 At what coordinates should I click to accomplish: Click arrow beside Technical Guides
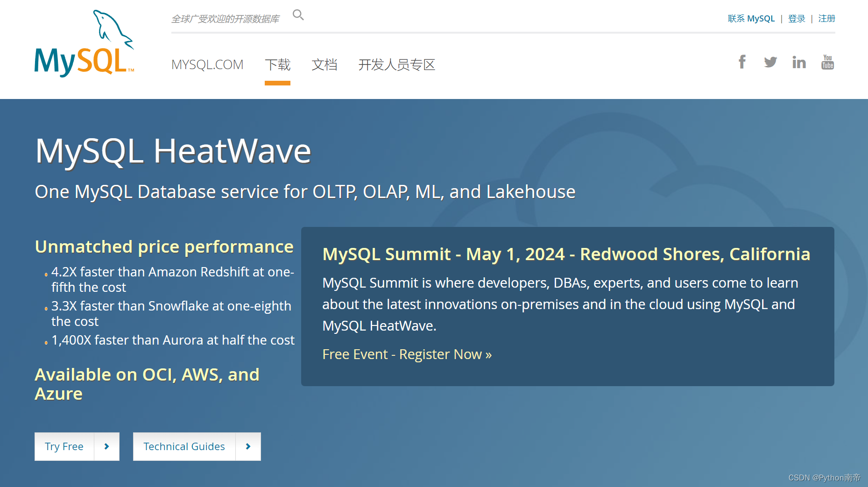[x=248, y=446]
